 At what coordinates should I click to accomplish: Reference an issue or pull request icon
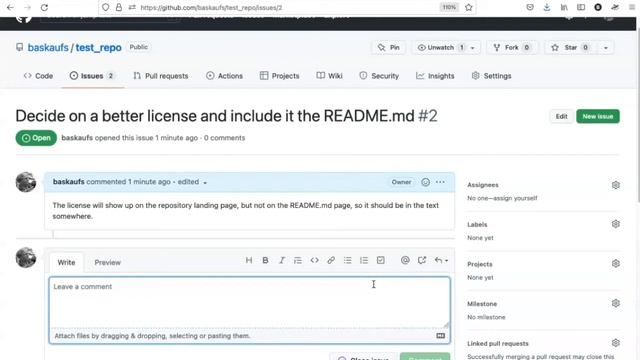click(x=422, y=260)
